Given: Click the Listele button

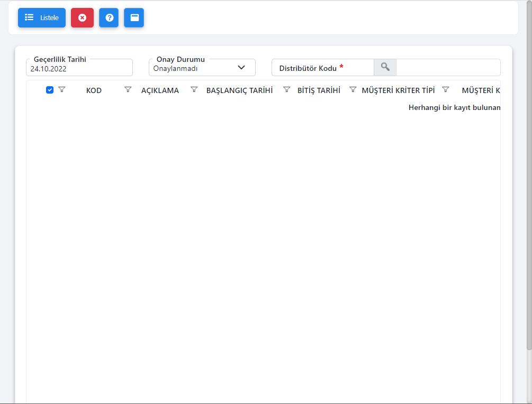Looking at the screenshot, I should (x=42, y=17).
